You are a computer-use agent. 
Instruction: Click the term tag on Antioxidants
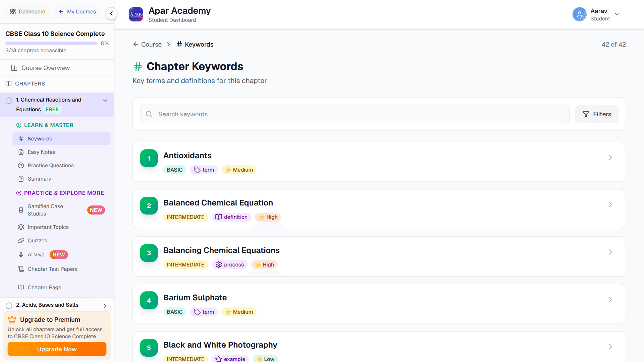tap(204, 170)
